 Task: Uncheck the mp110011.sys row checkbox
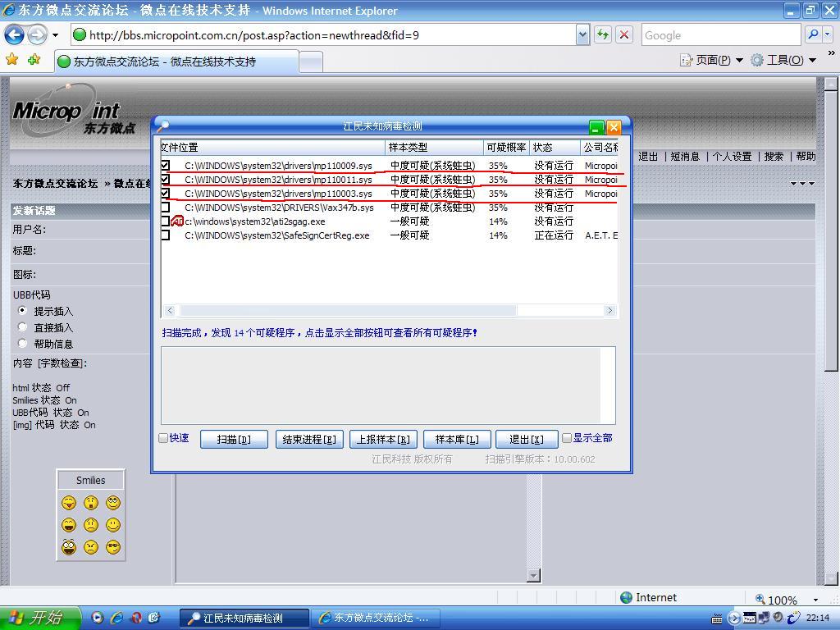coord(166,180)
